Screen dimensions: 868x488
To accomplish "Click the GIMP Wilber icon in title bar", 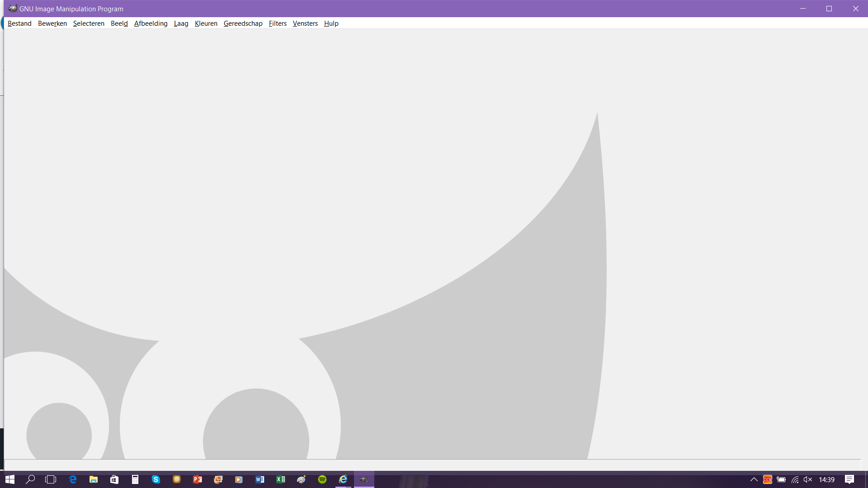I will click(x=12, y=9).
